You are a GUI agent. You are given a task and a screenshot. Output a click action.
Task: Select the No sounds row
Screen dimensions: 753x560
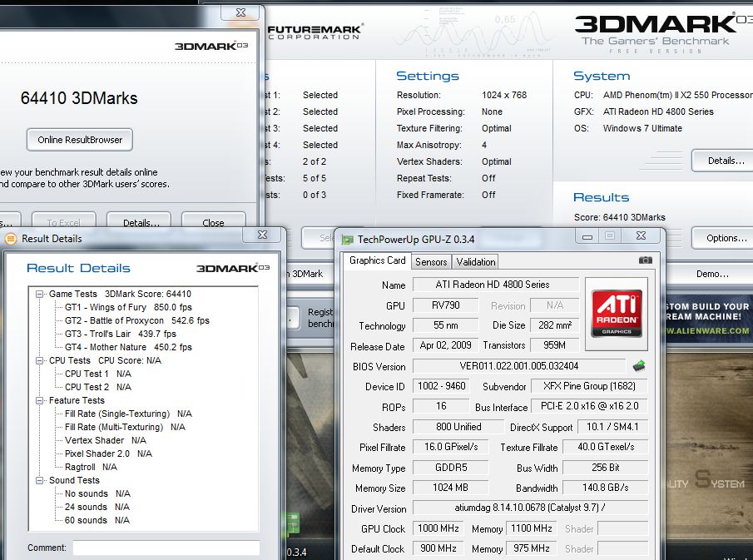[x=97, y=493]
